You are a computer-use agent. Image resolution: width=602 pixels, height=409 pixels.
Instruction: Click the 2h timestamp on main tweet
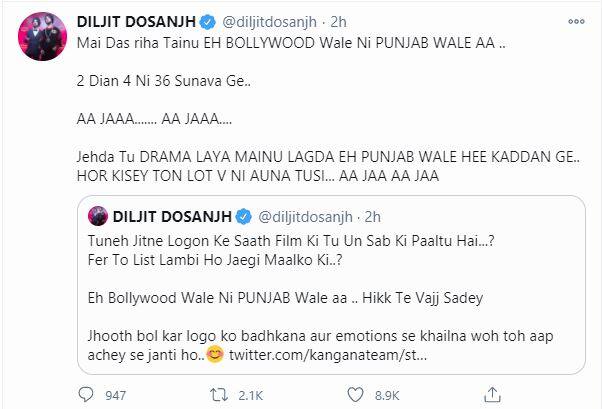[x=338, y=22]
